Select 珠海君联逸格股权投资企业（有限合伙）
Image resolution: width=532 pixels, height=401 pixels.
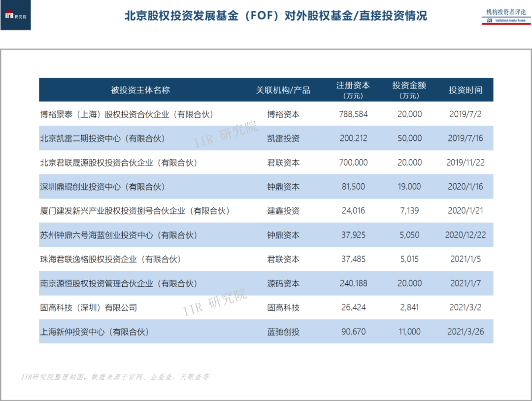(111, 260)
